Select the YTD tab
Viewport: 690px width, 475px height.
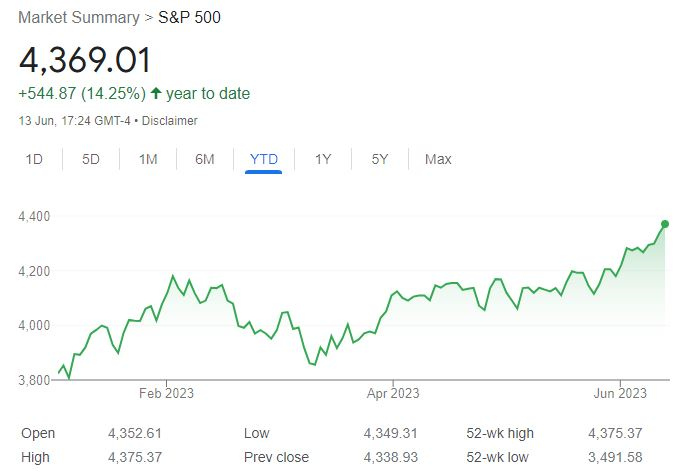coord(264,159)
